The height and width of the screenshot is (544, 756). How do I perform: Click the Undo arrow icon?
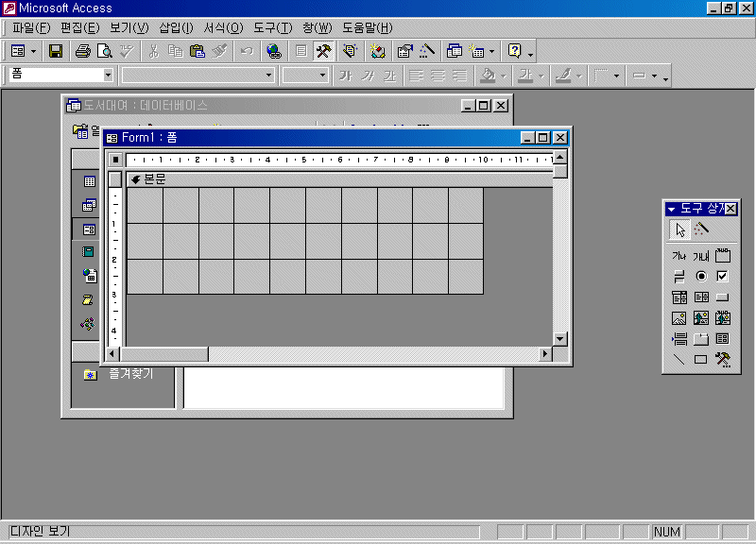coord(247,51)
